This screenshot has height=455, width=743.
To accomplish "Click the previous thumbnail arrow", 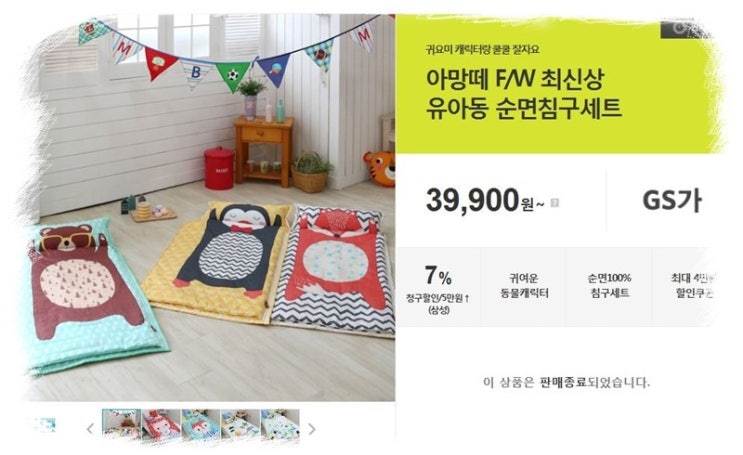I will point(90,429).
